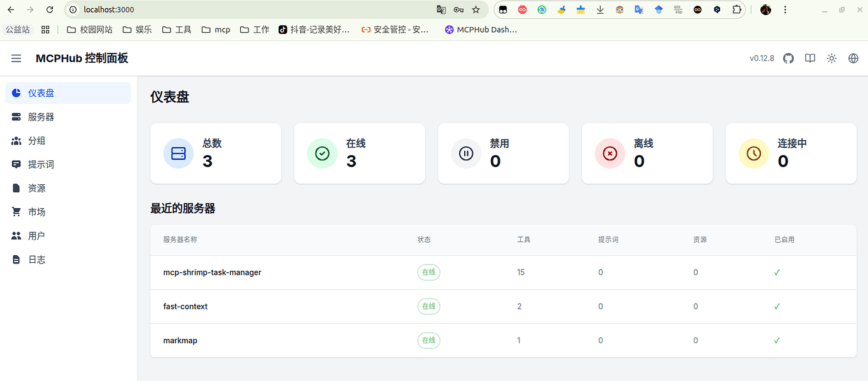Open the 公益站 bookmark
Screen dimensions: 868x381
point(18,30)
